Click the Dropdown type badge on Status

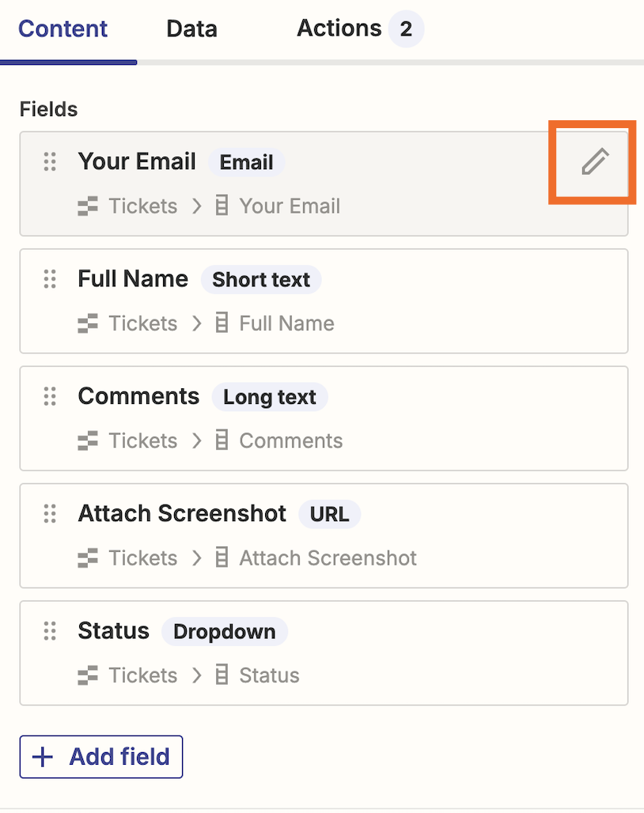(225, 631)
